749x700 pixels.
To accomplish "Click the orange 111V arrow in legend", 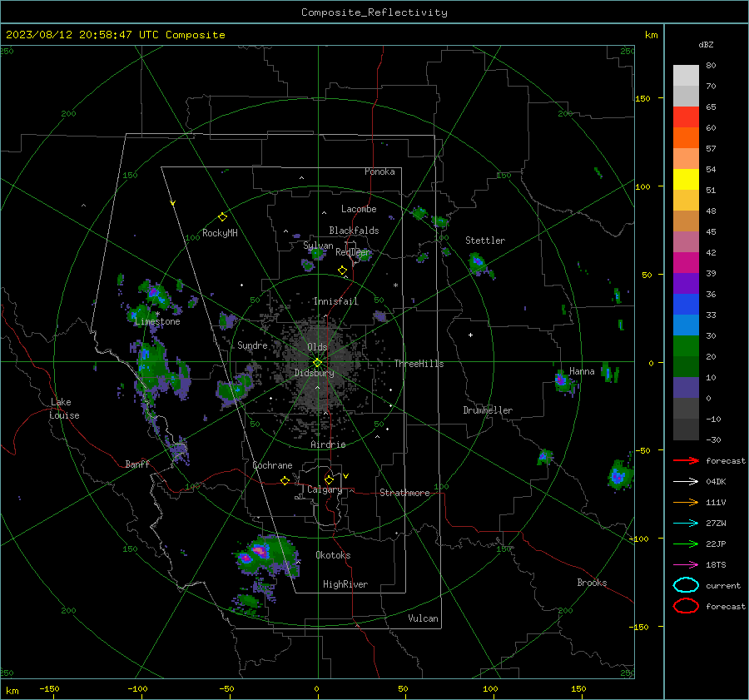I will click(x=686, y=502).
